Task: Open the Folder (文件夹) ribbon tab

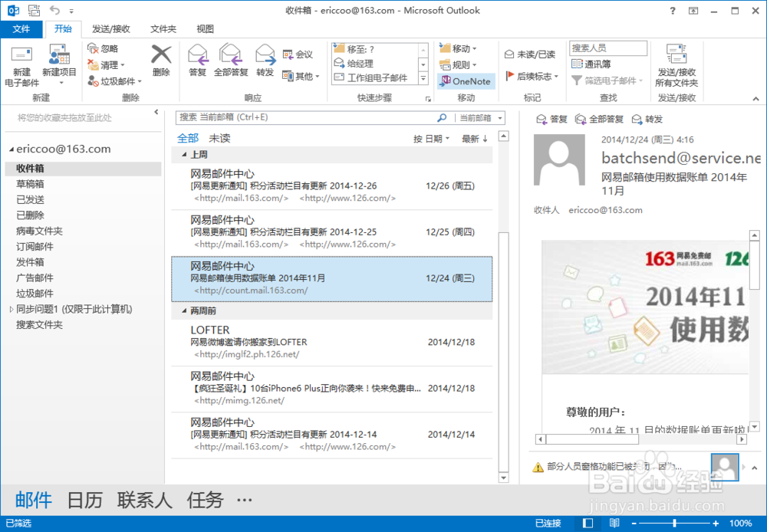Action: 163,29
